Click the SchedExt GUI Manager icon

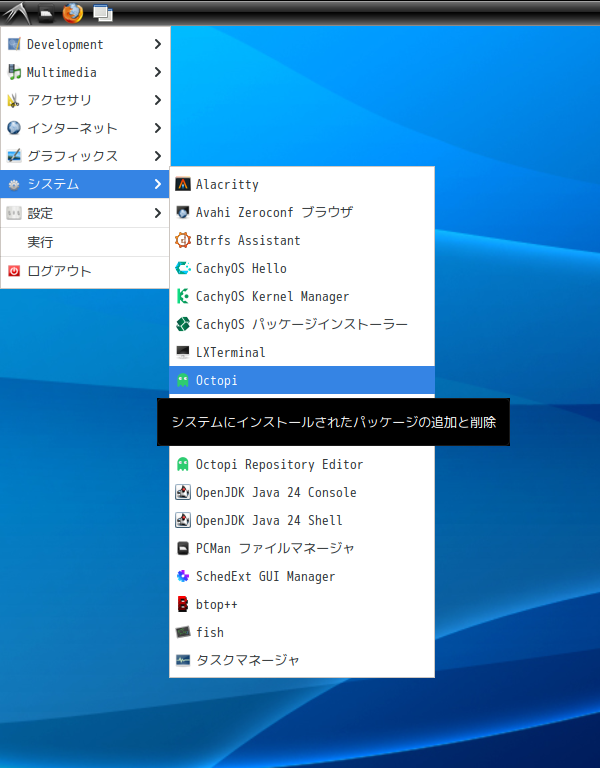coord(183,576)
